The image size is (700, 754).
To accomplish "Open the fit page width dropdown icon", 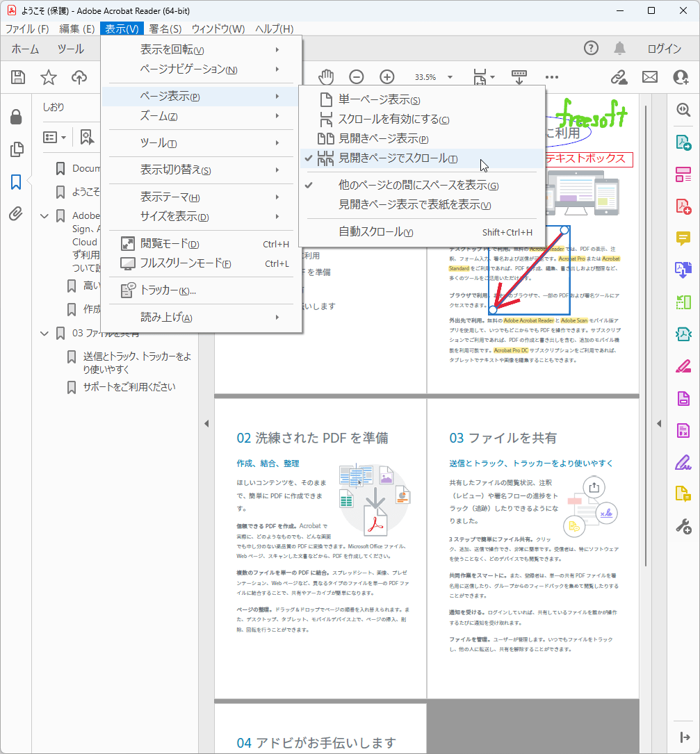I will [x=484, y=77].
